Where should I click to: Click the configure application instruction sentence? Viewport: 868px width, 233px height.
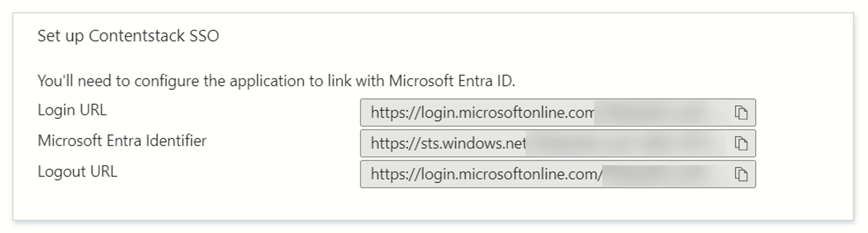click(x=276, y=81)
